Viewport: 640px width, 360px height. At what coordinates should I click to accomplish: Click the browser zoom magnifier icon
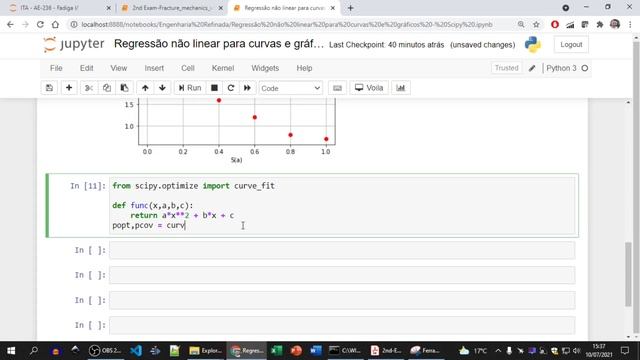point(521,24)
